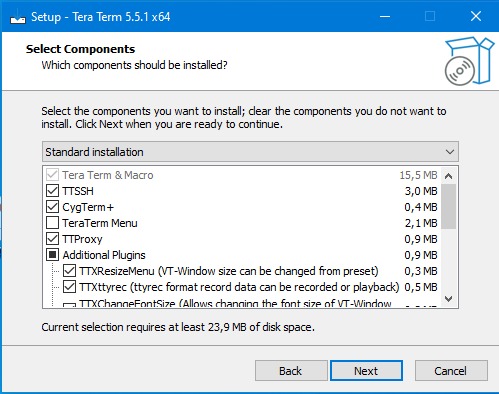Select the TTSSH row label
The image size is (499, 394).
78,191
